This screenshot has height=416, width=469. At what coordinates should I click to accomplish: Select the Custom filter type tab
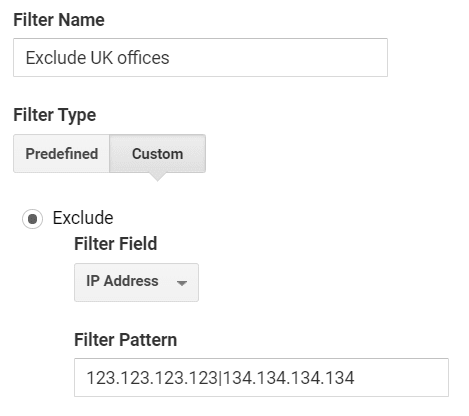157,154
